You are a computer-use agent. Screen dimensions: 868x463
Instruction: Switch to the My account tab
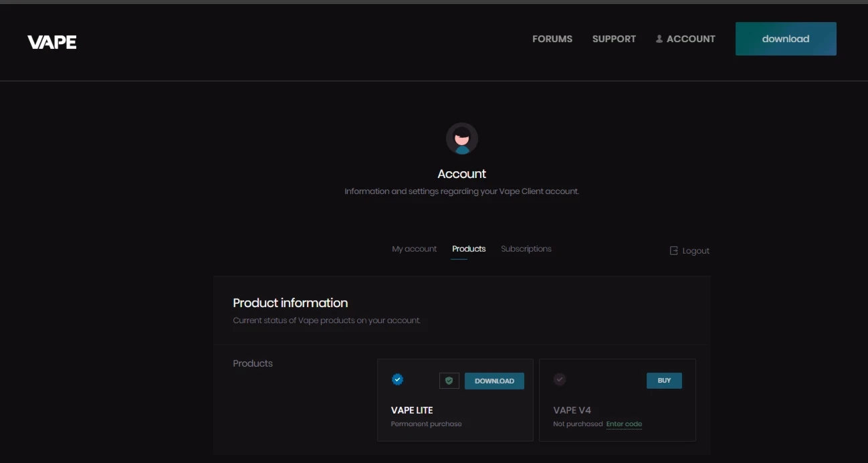click(x=414, y=249)
